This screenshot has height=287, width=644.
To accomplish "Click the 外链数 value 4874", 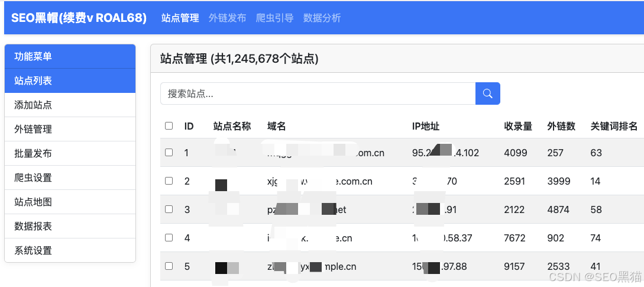I will tap(559, 209).
